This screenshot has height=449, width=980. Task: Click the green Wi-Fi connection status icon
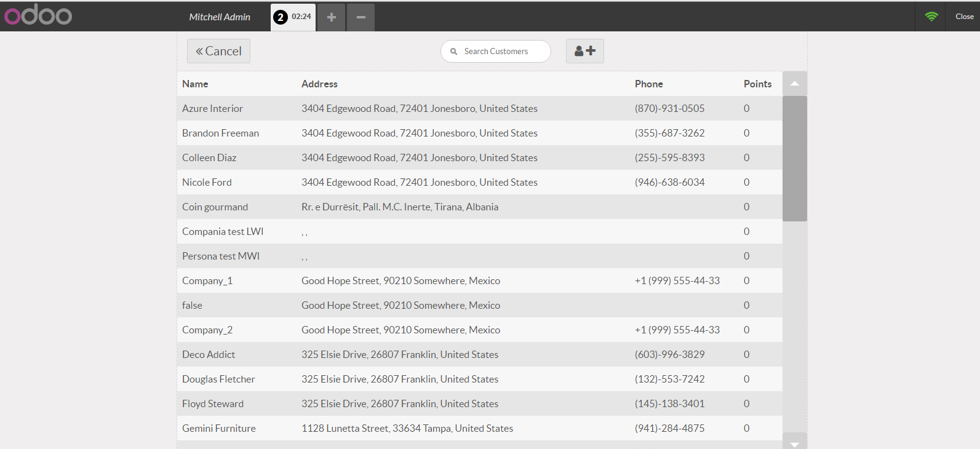tap(931, 17)
